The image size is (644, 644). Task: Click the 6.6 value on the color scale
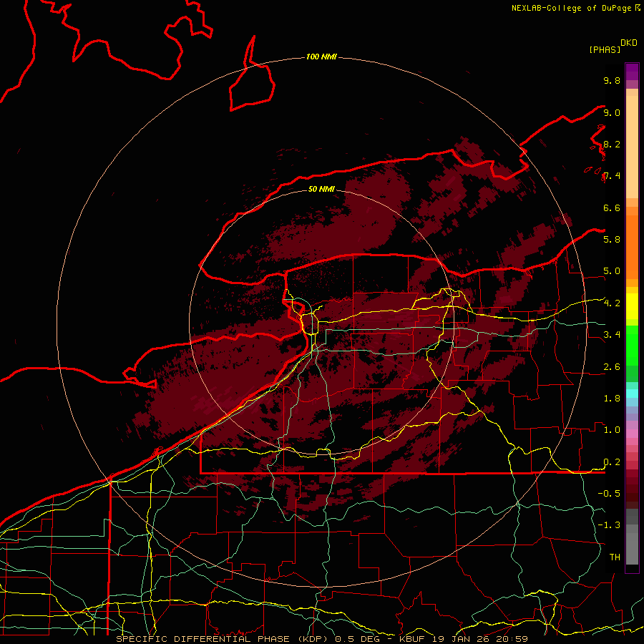pyautogui.click(x=612, y=208)
